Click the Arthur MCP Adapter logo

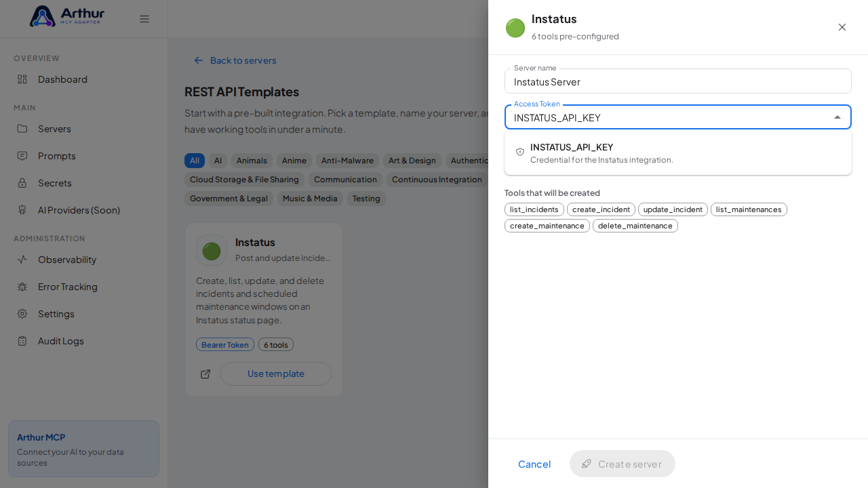[66, 16]
